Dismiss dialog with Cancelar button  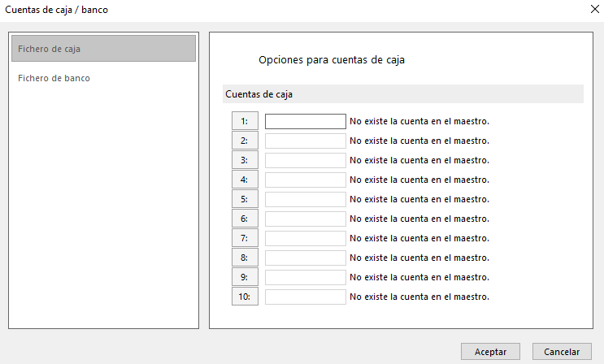pos(562,352)
